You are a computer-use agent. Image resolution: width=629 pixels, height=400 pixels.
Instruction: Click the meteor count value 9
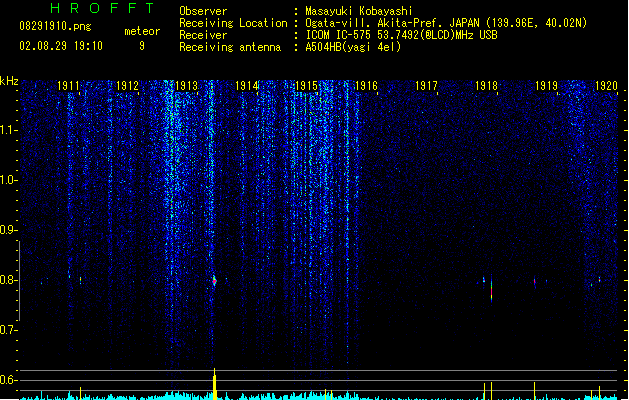(x=142, y=46)
